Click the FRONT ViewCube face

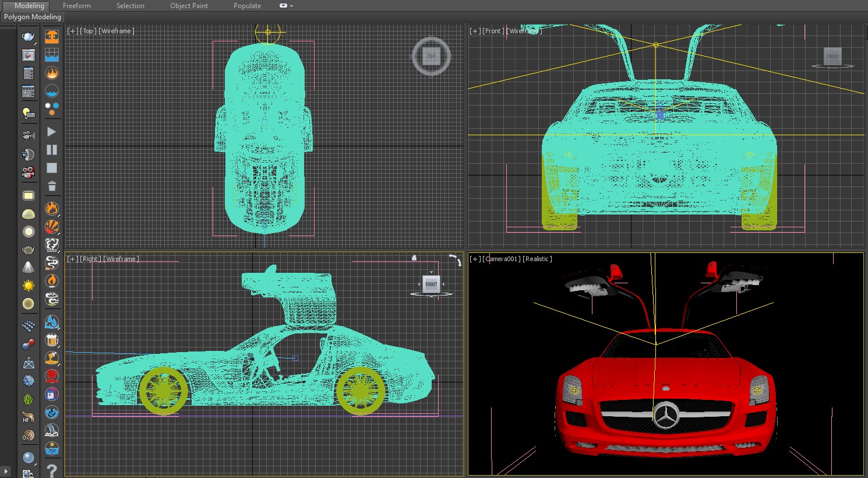(832, 56)
